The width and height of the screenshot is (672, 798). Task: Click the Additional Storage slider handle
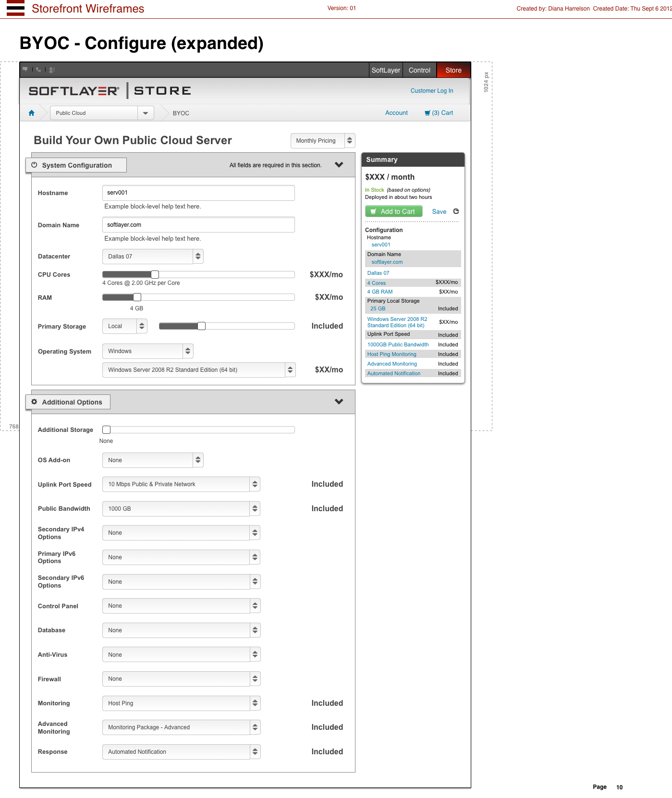point(107,430)
